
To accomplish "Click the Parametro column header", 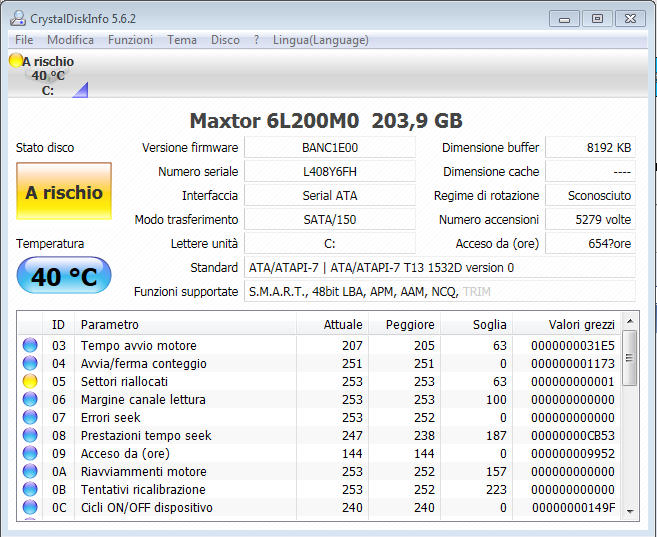I will pos(185,324).
